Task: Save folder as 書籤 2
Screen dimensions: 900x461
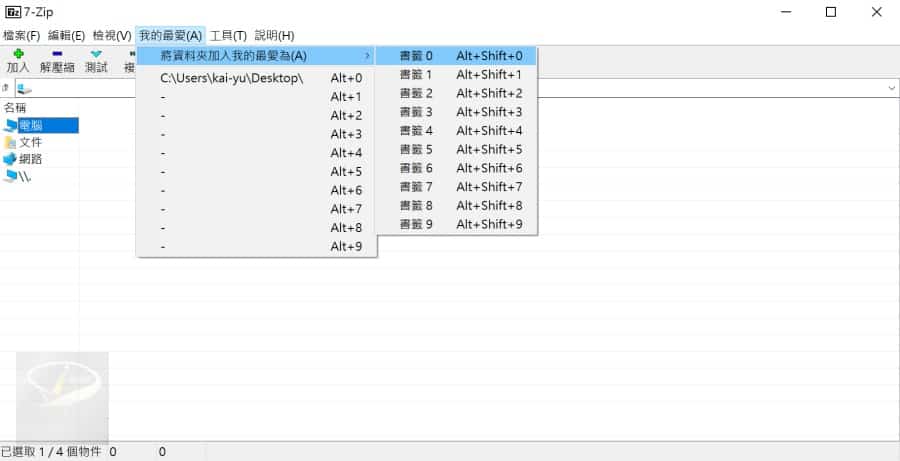Action: [456, 93]
